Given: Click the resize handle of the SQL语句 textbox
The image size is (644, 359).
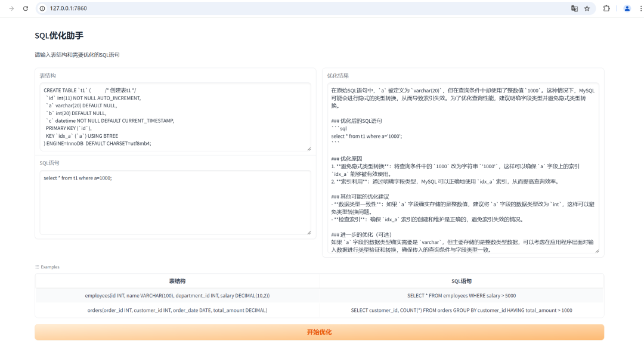Looking at the screenshot, I should (x=309, y=232).
